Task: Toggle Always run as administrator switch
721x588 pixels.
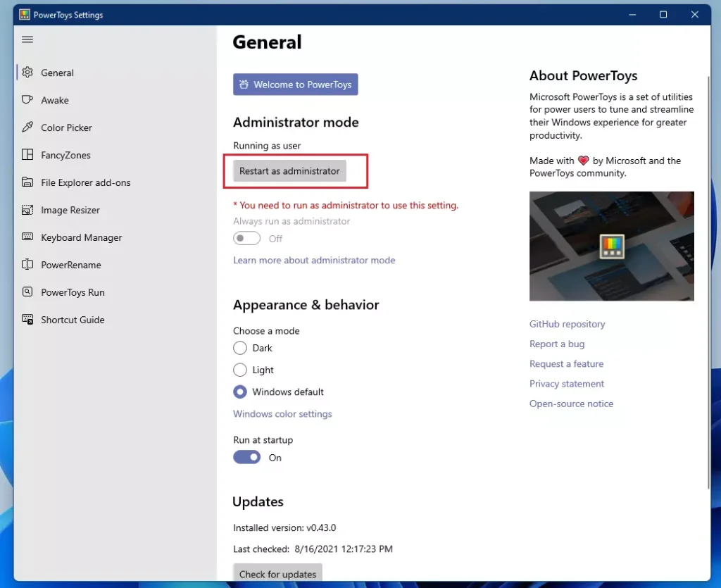Action: (246, 238)
